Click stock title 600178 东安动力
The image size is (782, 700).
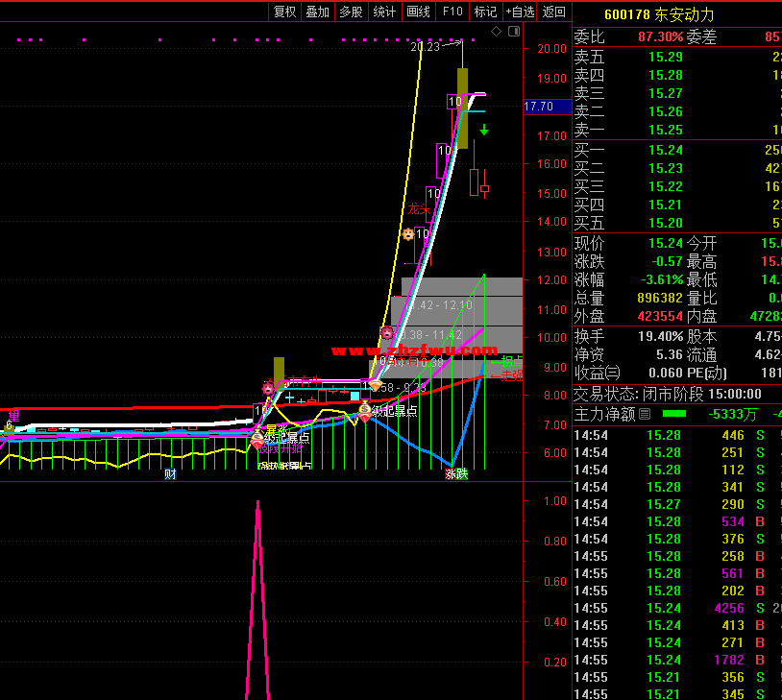point(659,14)
